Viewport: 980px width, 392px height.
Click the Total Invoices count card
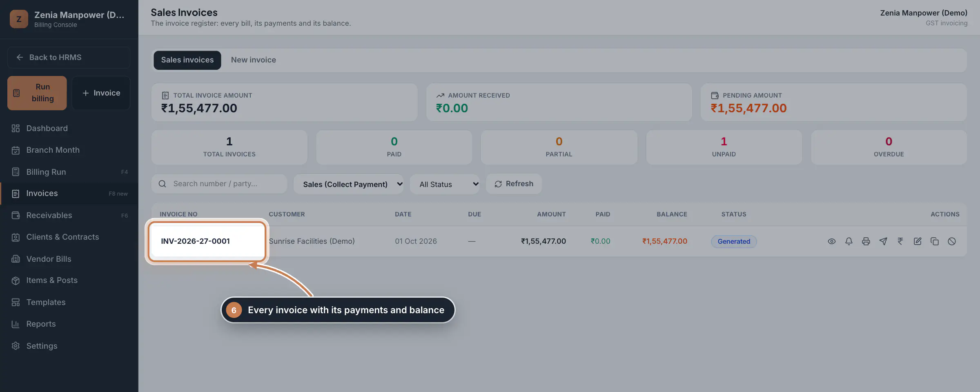point(229,147)
